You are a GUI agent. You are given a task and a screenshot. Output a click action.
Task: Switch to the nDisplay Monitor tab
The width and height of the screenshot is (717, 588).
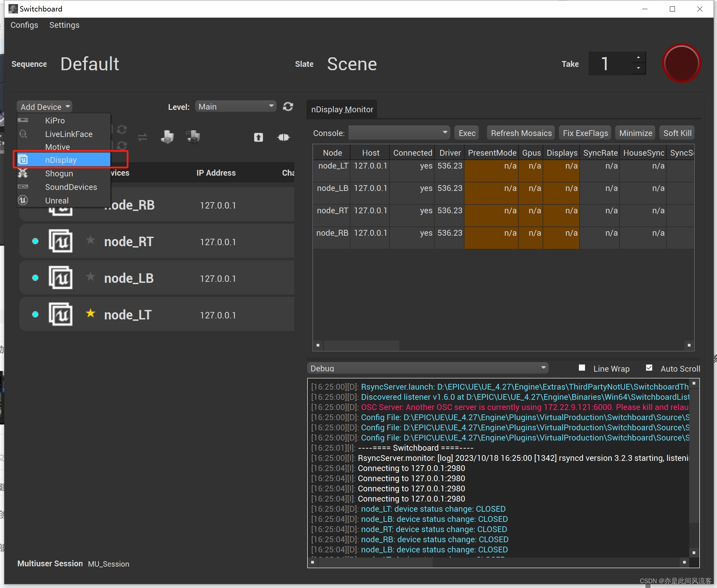(341, 109)
